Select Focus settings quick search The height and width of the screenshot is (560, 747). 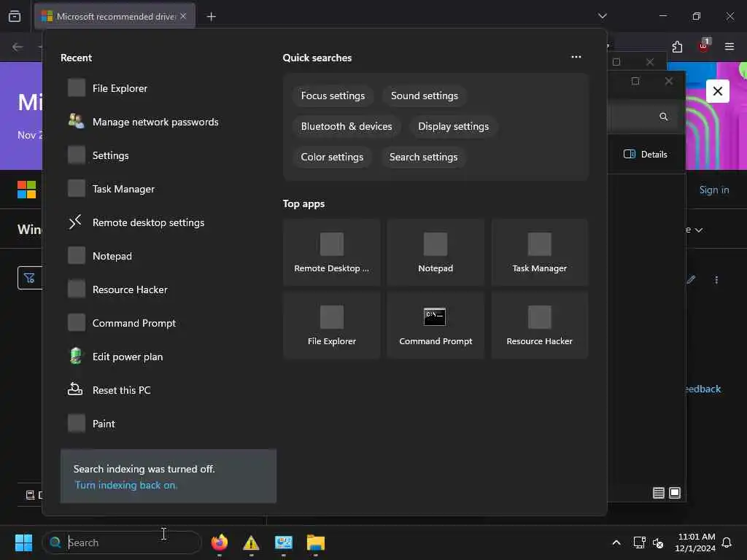[333, 96]
